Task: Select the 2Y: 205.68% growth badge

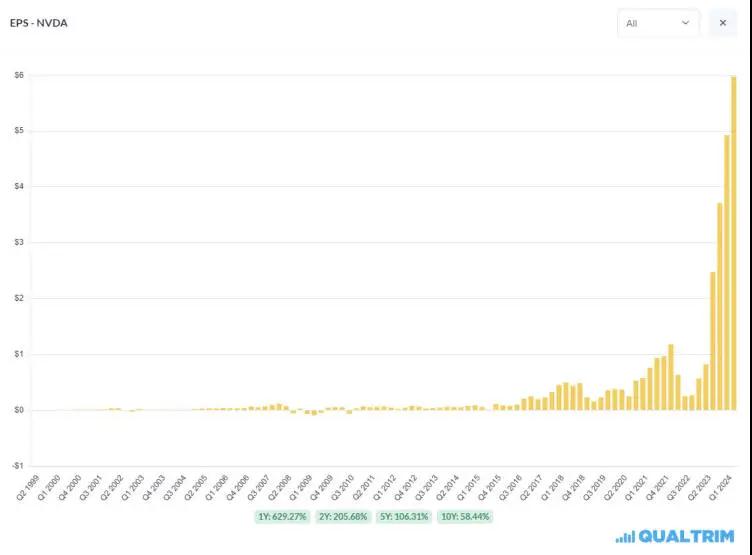Action: point(341,516)
